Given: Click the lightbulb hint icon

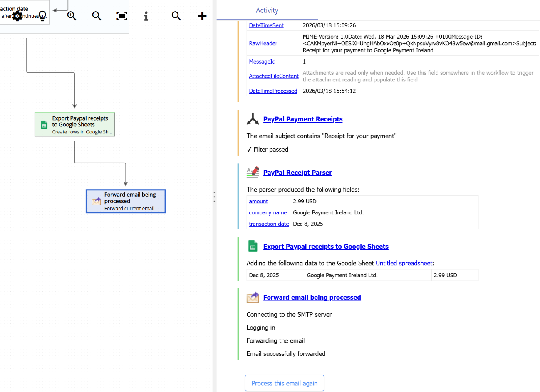Looking at the screenshot, I should tap(42, 16).
